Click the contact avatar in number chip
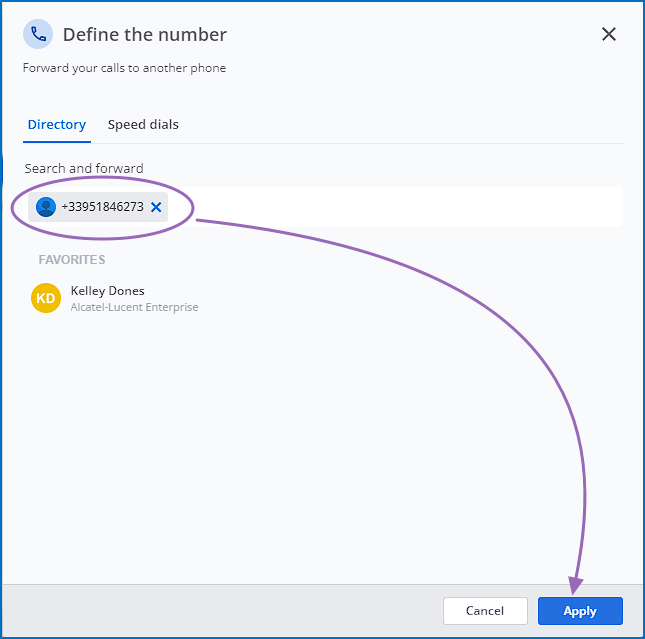 coord(46,207)
